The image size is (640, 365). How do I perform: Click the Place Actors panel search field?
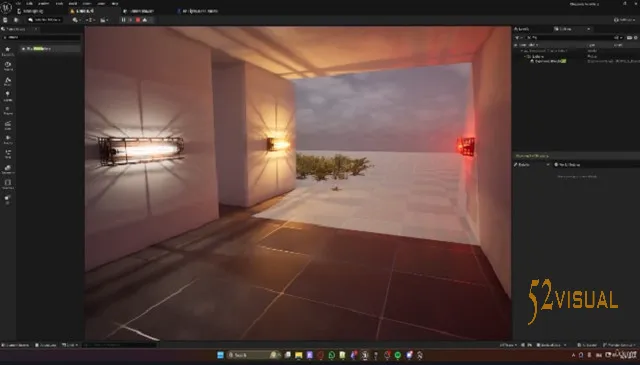click(x=41, y=37)
